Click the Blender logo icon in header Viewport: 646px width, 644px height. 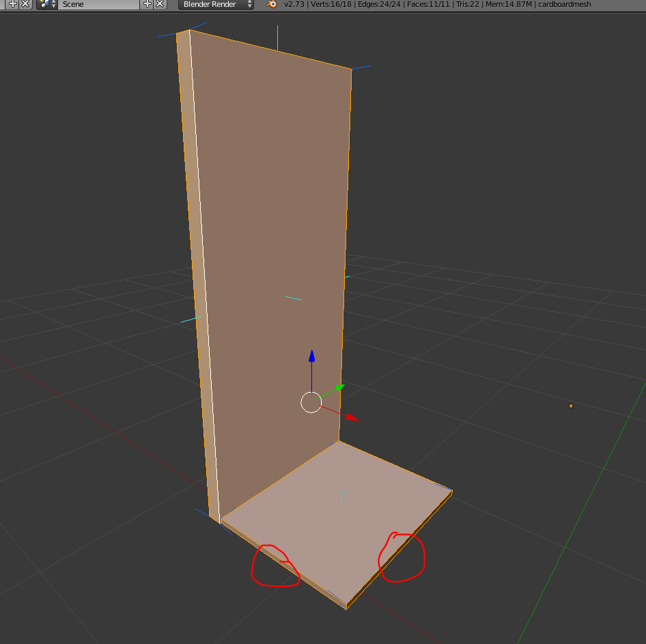272,4
